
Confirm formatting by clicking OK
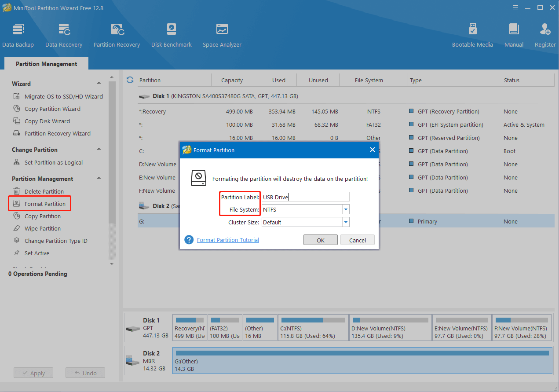tap(320, 240)
